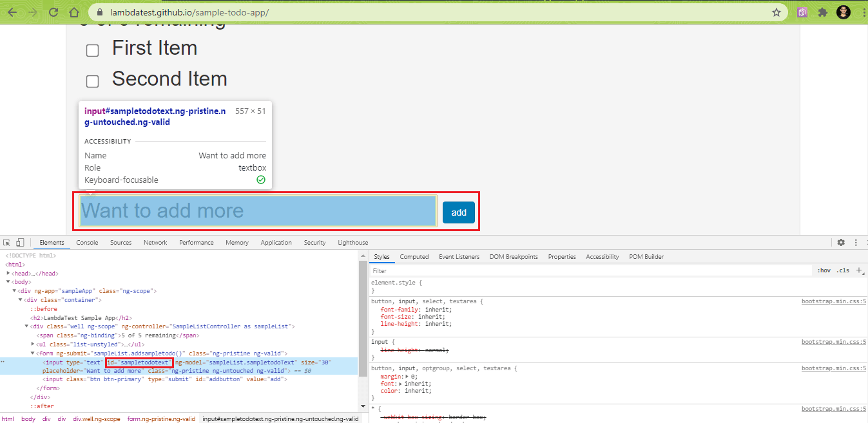Activate the inspect element picker icon
The height and width of the screenshot is (423, 868).
pos(6,243)
